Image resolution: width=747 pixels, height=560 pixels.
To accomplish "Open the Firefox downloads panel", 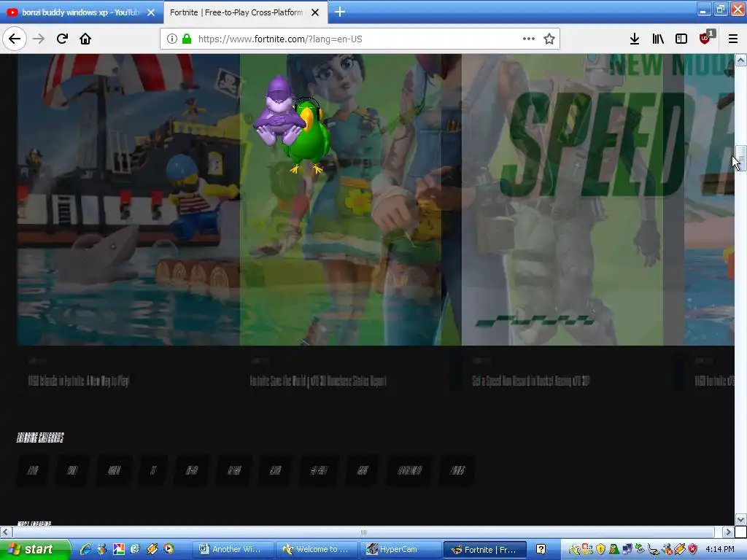I will coord(634,39).
